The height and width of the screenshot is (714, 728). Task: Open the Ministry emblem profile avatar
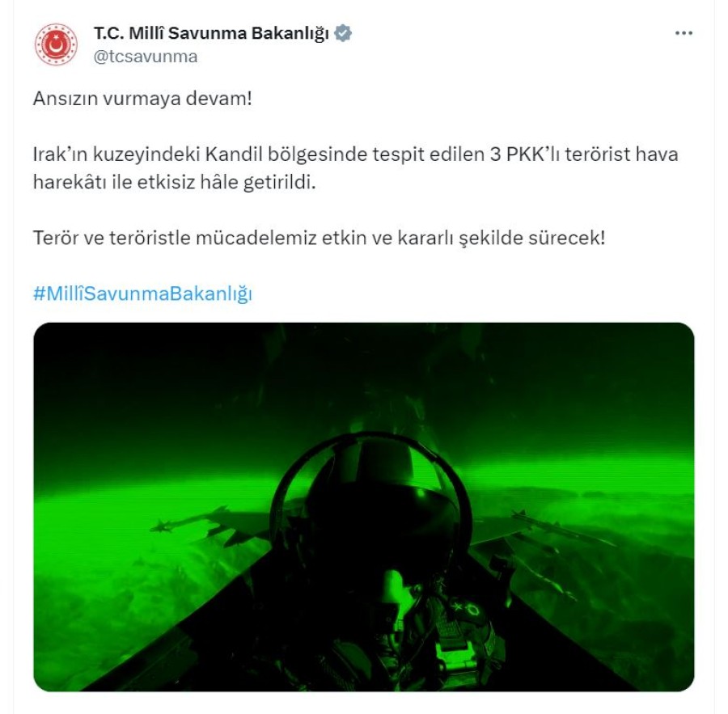[x=56, y=44]
